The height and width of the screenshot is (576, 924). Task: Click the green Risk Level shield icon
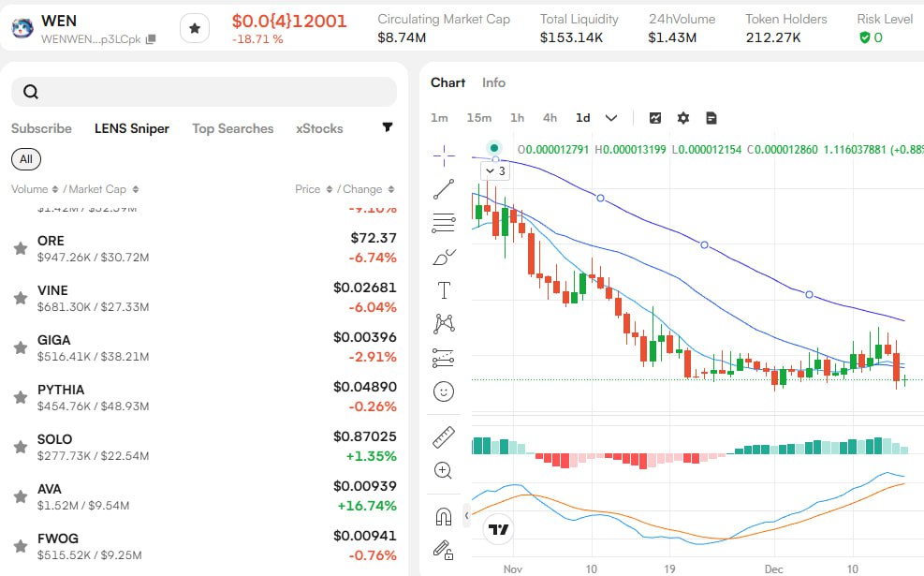coord(864,37)
